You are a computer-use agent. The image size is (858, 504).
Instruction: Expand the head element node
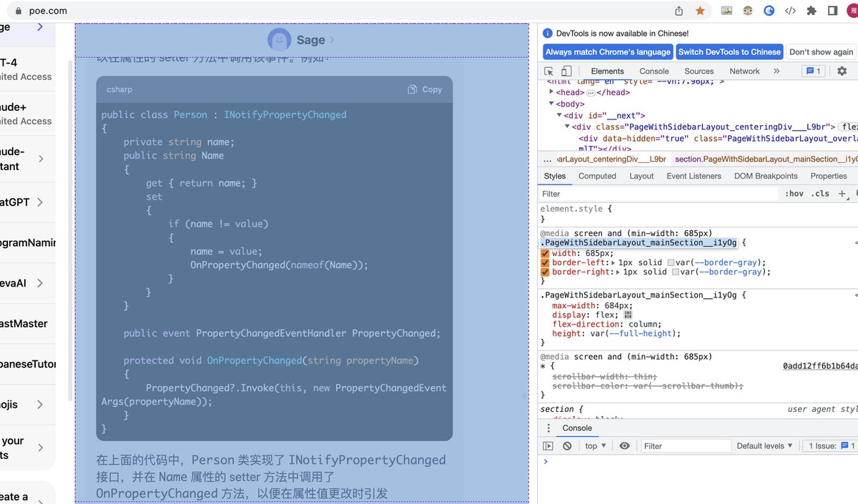551,92
